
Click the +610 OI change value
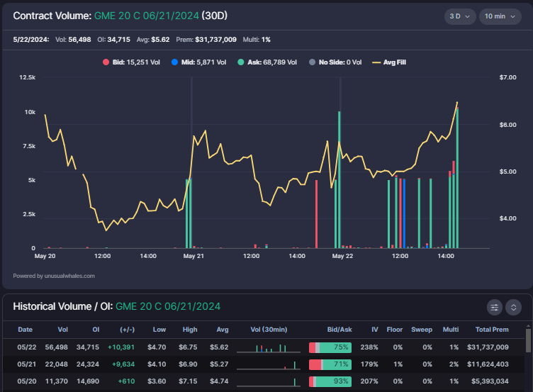pyautogui.click(x=126, y=381)
